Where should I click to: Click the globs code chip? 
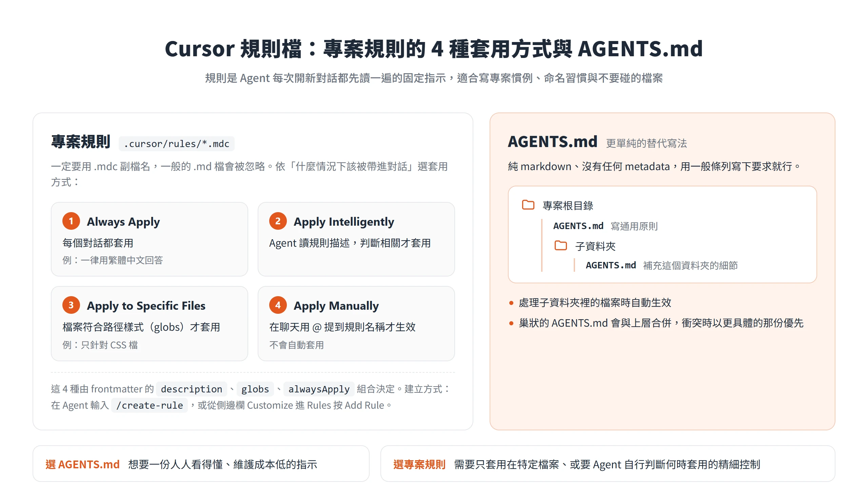coord(255,389)
